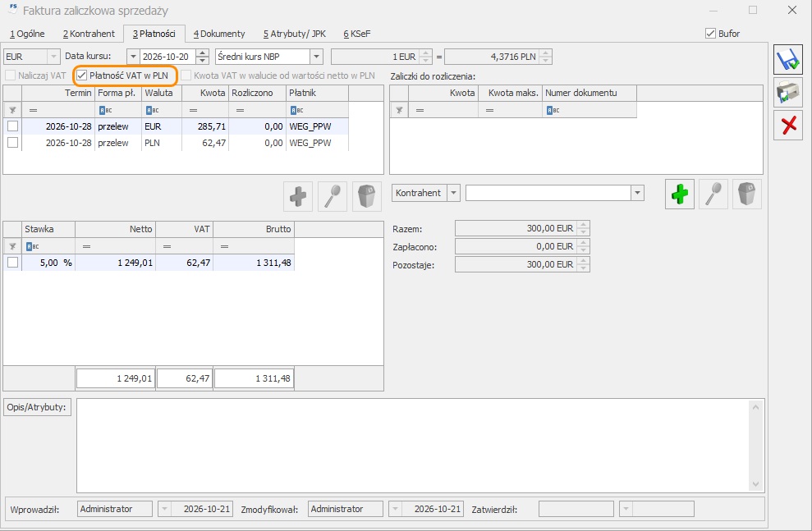Open the EUR currency dropdown
The height and width of the screenshot is (531, 812).
[x=53, y=57]
